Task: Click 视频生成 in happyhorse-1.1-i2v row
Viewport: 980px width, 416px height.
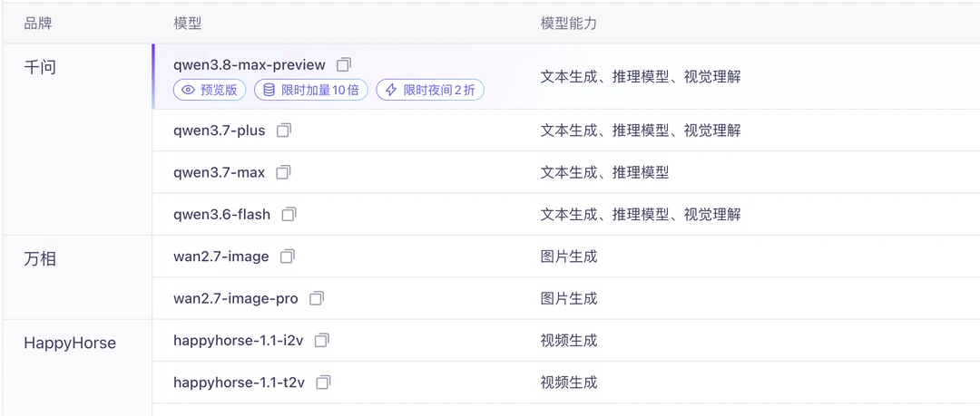Action: (569, 341)
